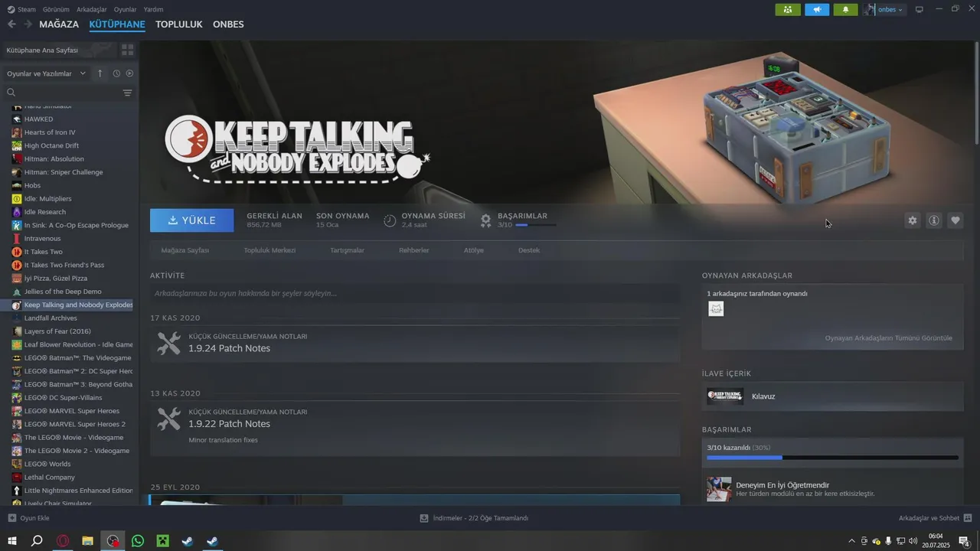Open taskbar search magnifier
The height and width of the screenshot is (551, 980).
pyautogui.click(x=37, y=541)
